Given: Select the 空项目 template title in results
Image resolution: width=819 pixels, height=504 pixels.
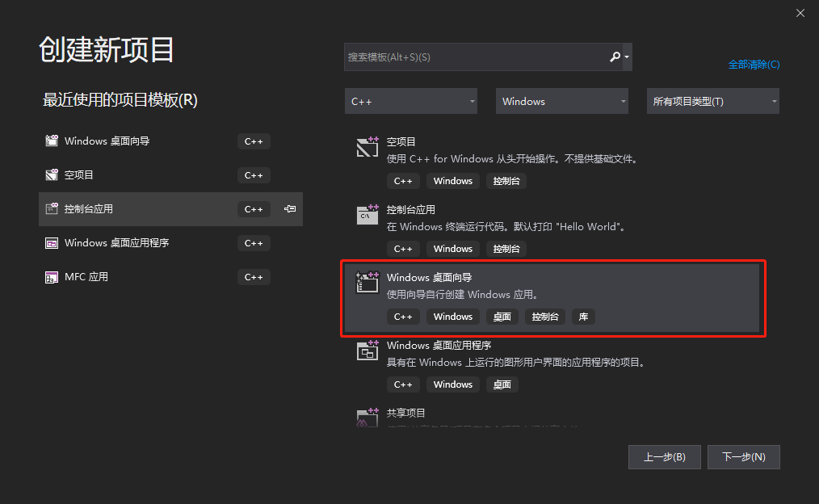Looking at the screenshot, I should [401, 141].
